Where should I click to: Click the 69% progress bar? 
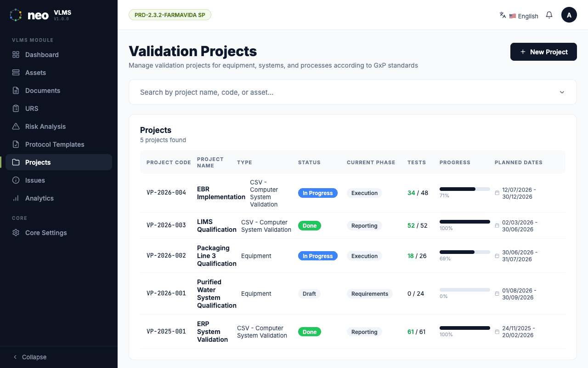(x=465, y=252)
